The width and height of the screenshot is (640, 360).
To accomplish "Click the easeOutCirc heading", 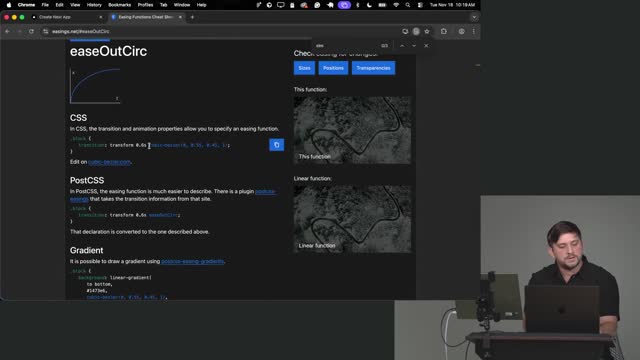I will pos(108,51).
